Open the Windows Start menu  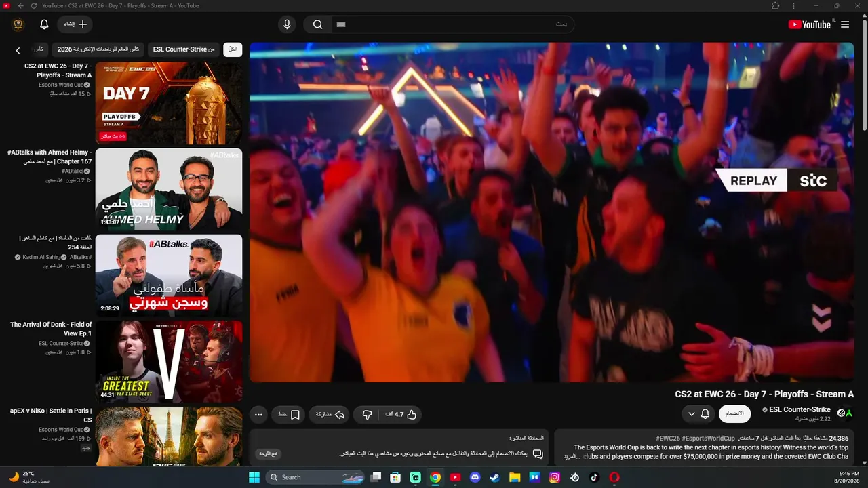pos(254,477)
